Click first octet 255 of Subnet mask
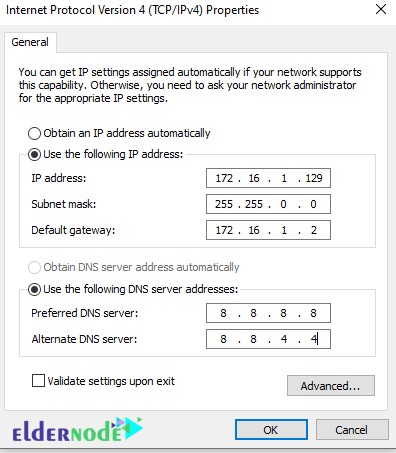 (224, 204)
